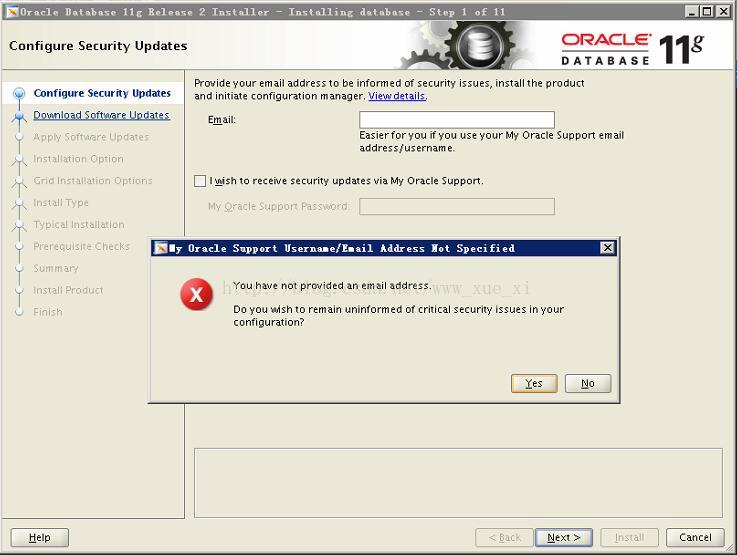Cancel the Oracle installer
This screenshot has width=737, height=555.
(x=695, y=538)
